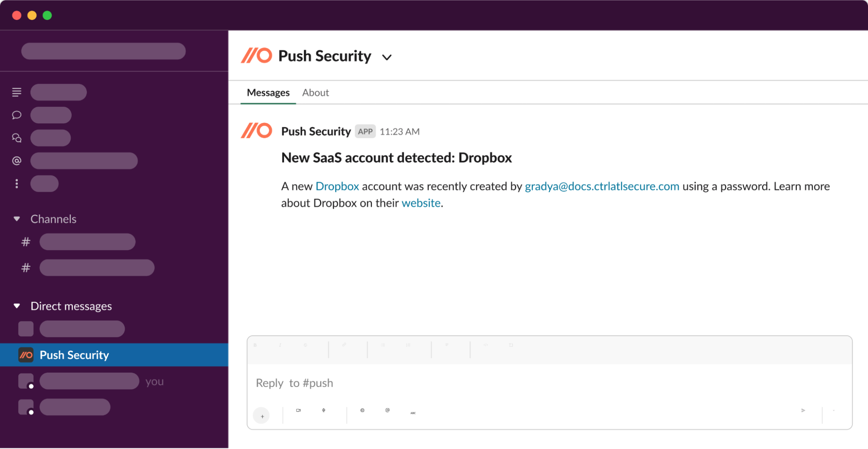
Task: Toggle the ABC formatting icon in composer
Action: 413,413
